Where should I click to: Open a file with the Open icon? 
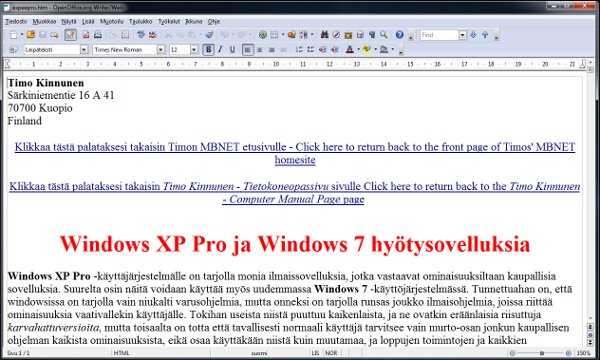pos(31,35)
